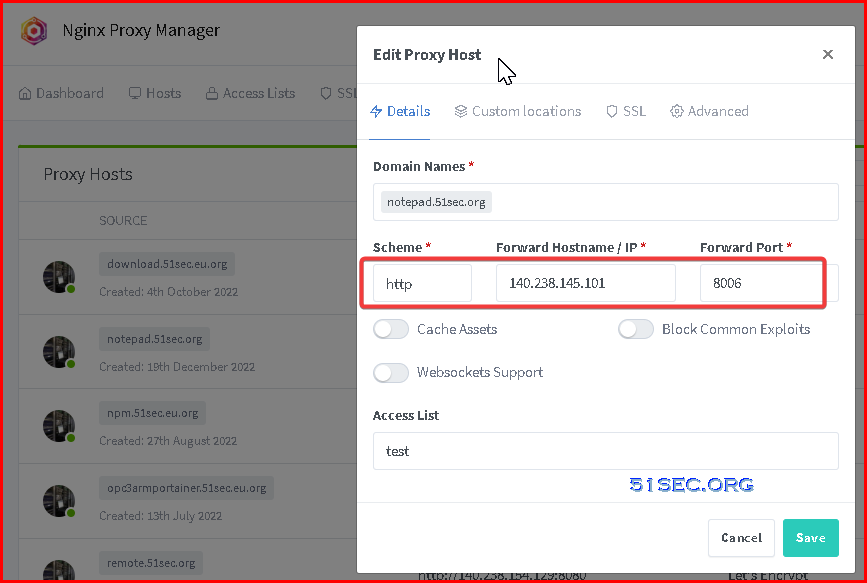Click the opc3armportainer.51sec.eu.org host entry
This screenshot has width=867, height=583.
186,488
